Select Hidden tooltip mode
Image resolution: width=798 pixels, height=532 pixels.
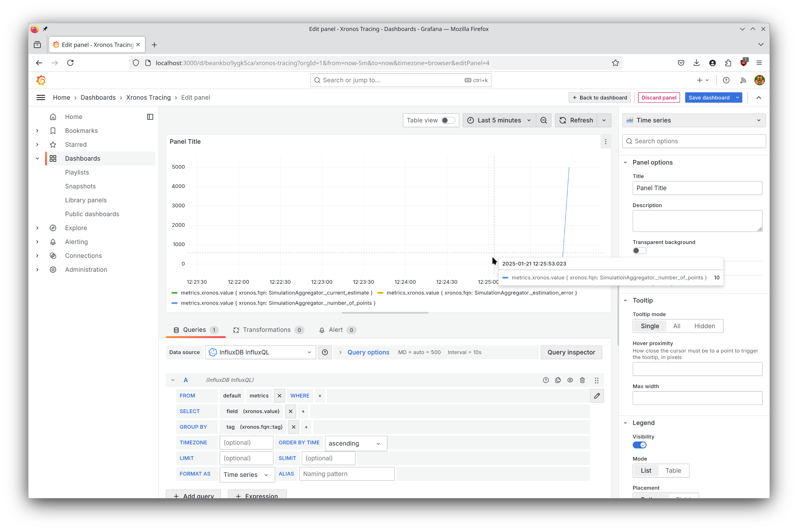point(705,326)
